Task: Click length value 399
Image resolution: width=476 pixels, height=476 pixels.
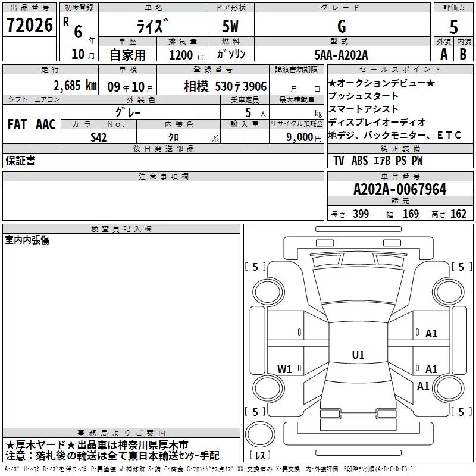Action: [361, 214]
